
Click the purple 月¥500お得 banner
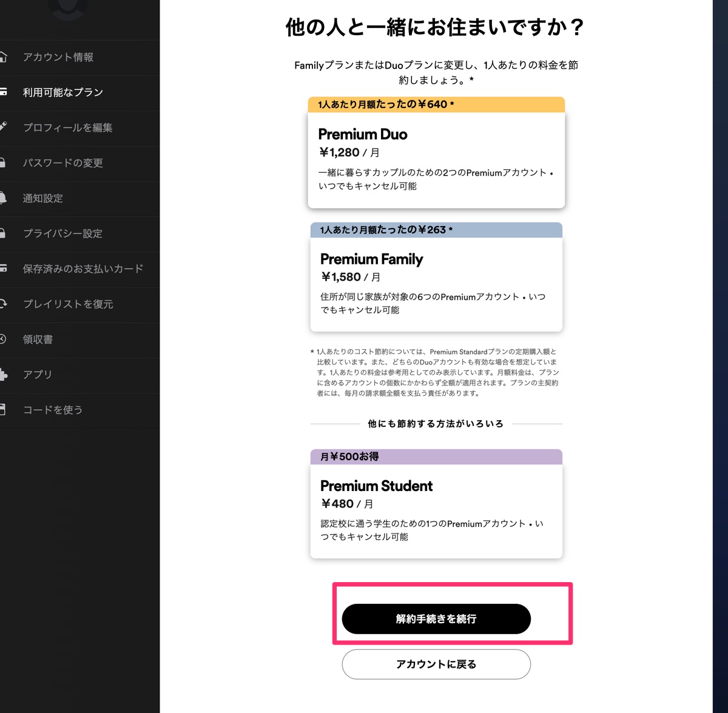[436, 457]
